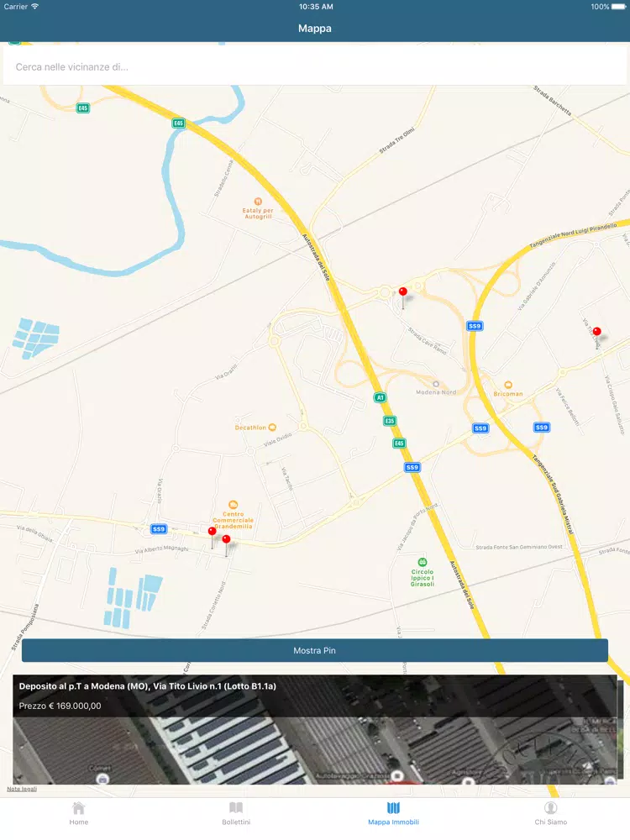Image resolution: width=630 pixels, height=840 pixels.
Task: Tap the Eataly per Autogrill restaurant icon
Action: [x=258, y=202]
